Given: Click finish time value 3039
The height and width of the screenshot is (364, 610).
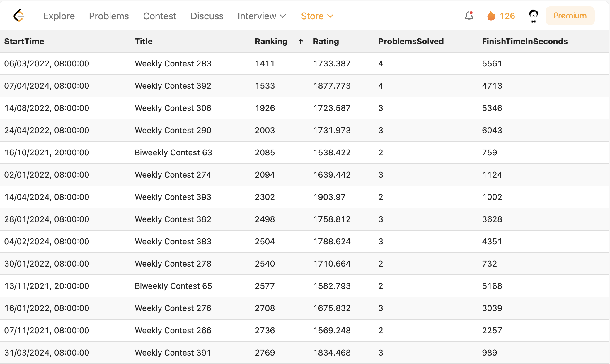Looking at the screenshot, I should pyautogui.click(x=492, y=308).
